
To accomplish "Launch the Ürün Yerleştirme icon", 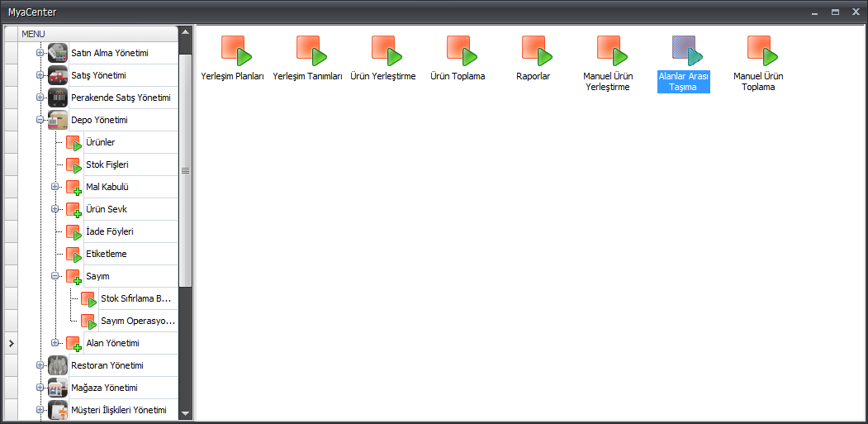I will click(x=387, y=50).
